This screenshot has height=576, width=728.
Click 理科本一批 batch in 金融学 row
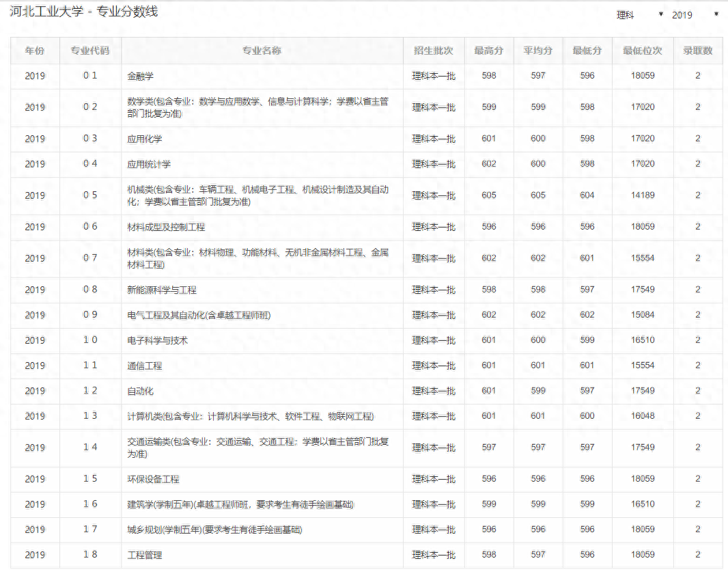click(x=434, y=76)
